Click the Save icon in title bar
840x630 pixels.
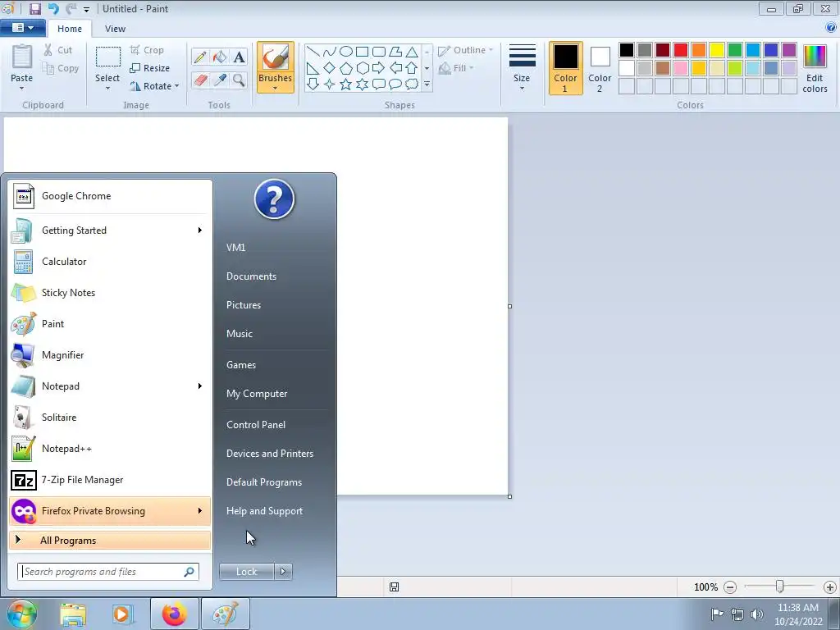click(x=35, y=8)
